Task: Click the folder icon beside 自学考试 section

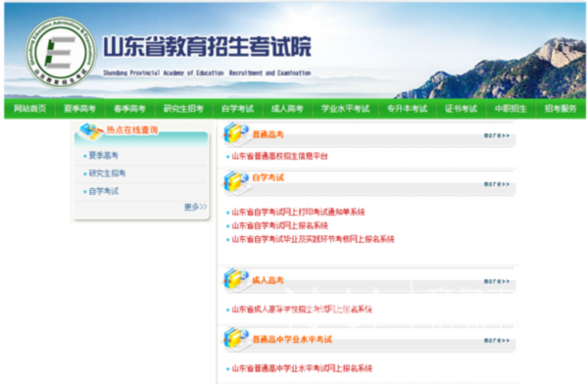Action: [236, 182]
